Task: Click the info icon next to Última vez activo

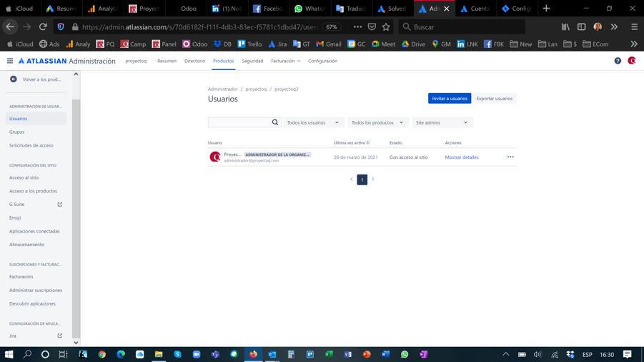Action: pos(368,142)
